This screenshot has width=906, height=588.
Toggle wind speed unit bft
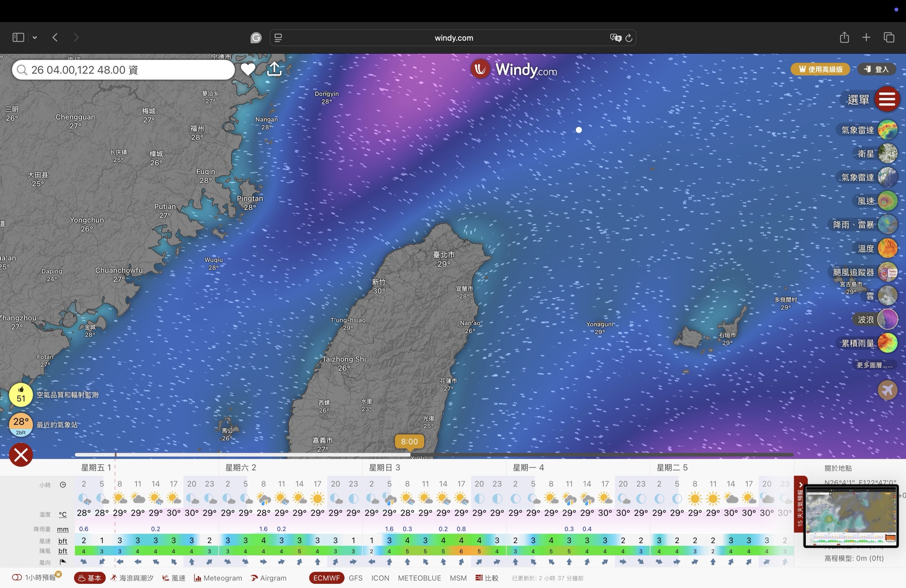pos(63,541)
